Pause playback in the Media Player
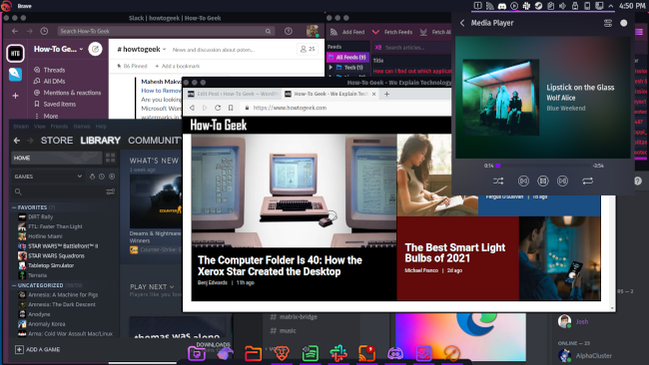Screen dimensions: 649x365 click(543, 181)
